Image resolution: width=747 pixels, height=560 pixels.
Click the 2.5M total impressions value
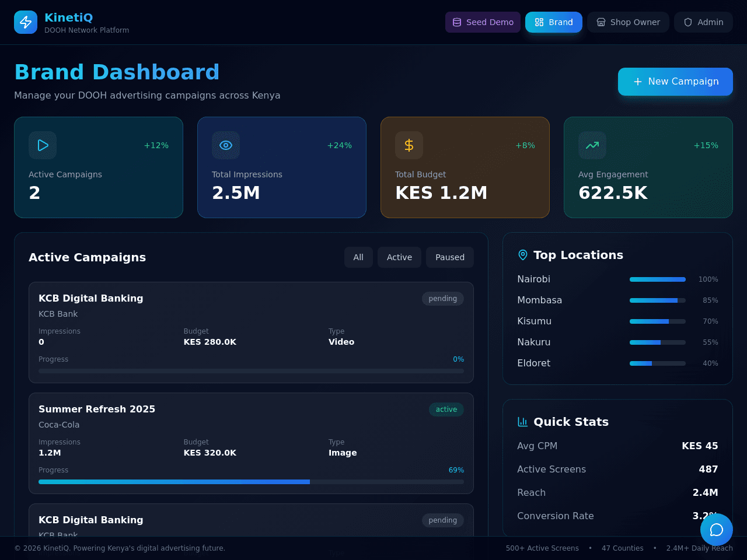click(236, 193)
